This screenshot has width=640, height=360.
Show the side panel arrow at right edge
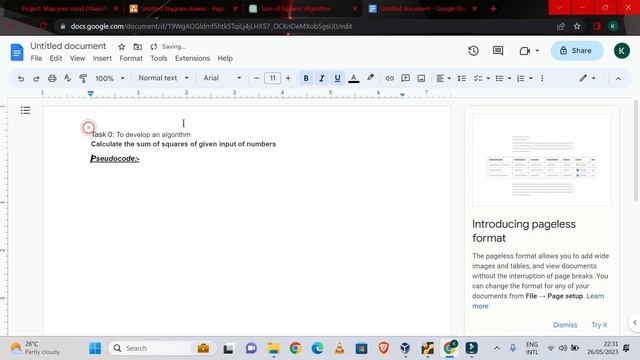coord(635,322)
